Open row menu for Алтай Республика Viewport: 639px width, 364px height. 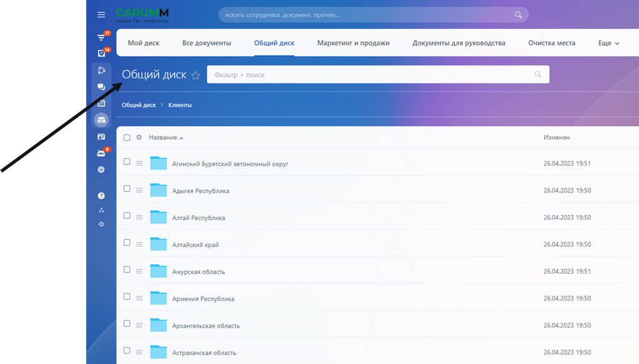pos(139,218)
